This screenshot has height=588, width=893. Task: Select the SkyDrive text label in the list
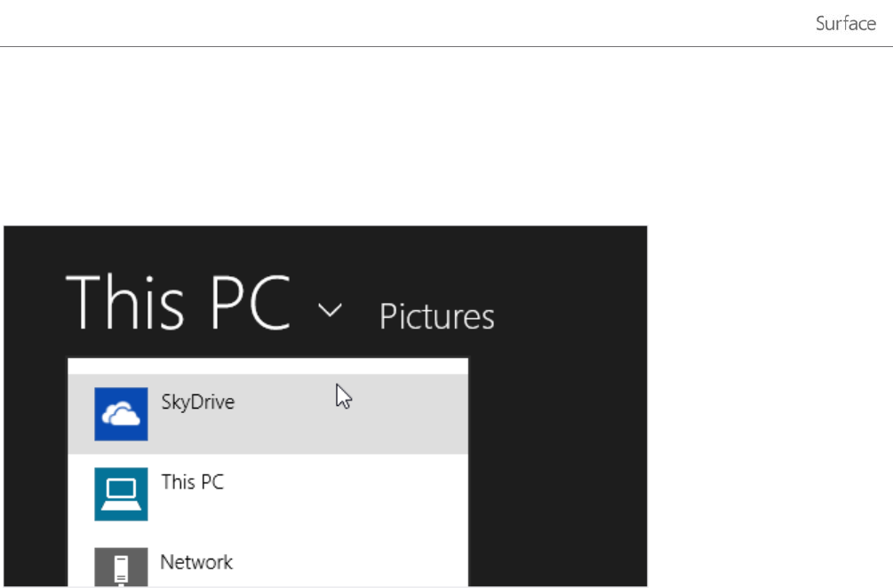[197, 402]
